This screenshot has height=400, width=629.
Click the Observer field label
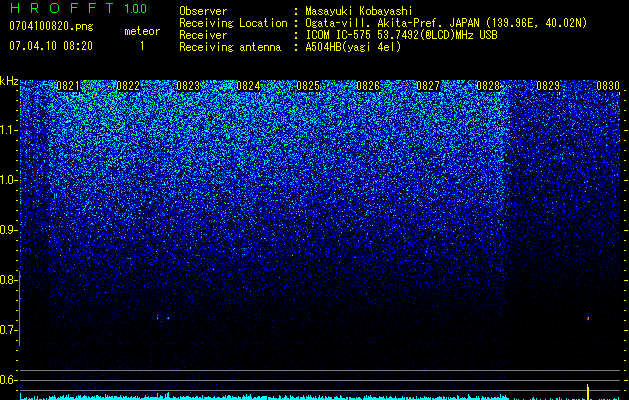point(203,11)
